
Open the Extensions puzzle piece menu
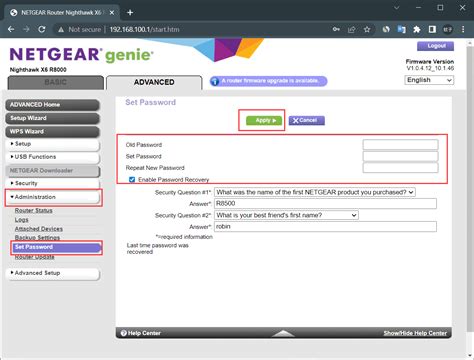[417, 30]
